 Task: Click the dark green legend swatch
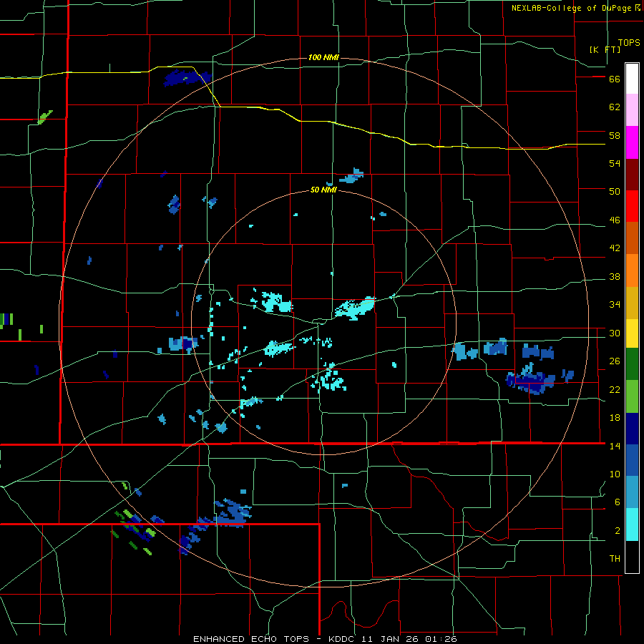632,364
